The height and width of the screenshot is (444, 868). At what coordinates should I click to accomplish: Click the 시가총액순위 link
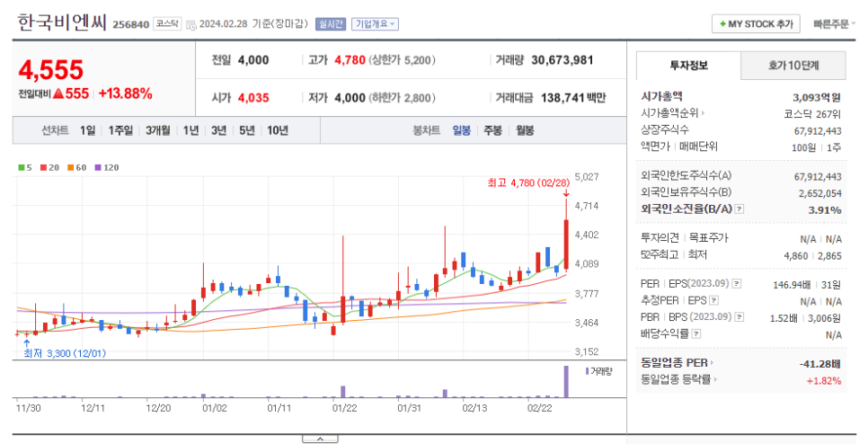coord(669,113)
